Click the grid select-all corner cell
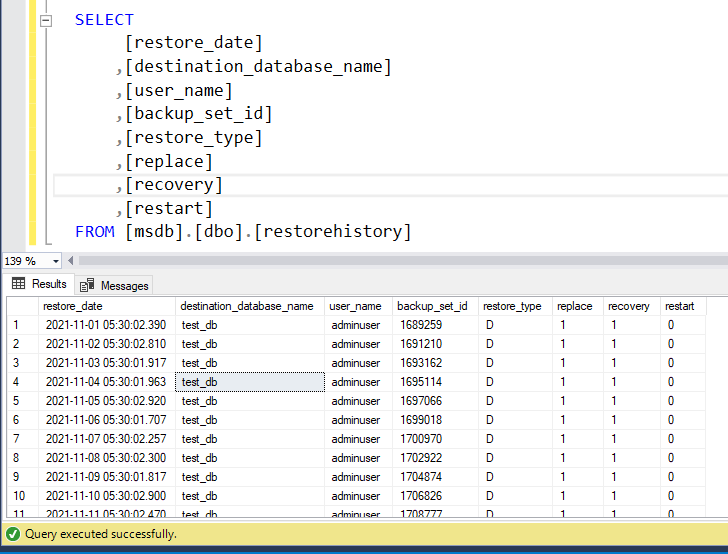Viewport: 728px width, 554px height. [x=22, y=306]
